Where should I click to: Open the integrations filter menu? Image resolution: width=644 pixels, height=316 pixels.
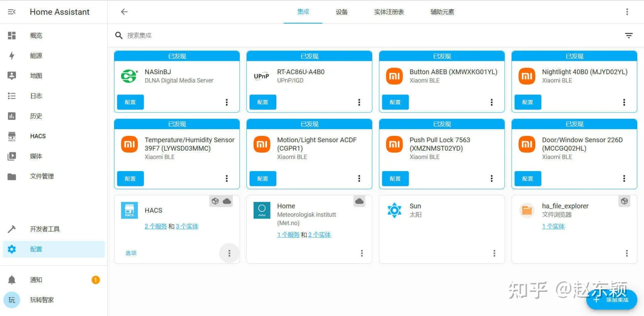click(x=629, y=35)
